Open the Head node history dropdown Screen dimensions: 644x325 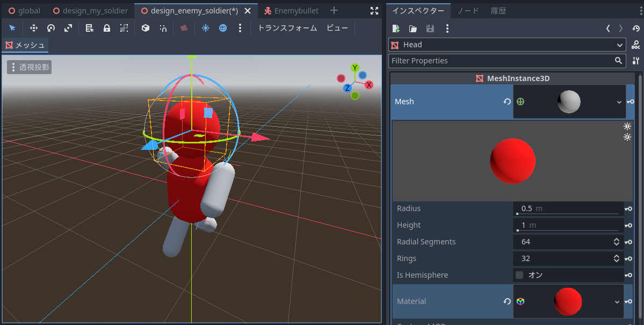pos(620,45)
